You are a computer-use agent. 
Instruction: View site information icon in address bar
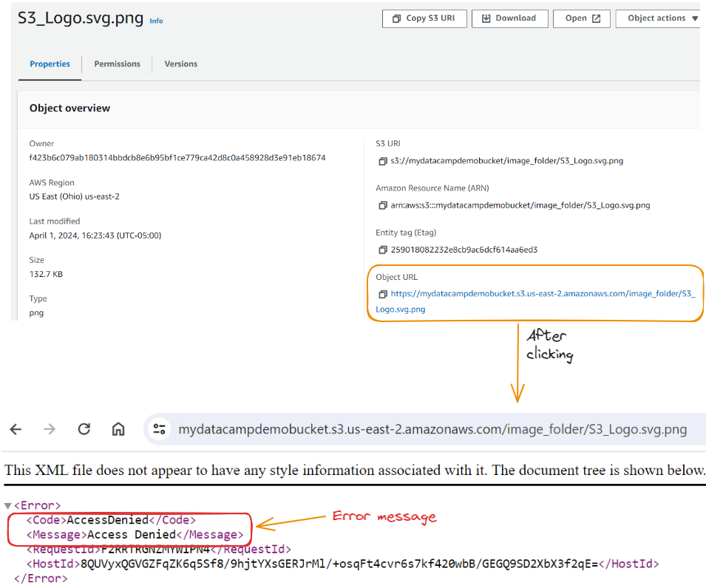(x=160, y=429)
